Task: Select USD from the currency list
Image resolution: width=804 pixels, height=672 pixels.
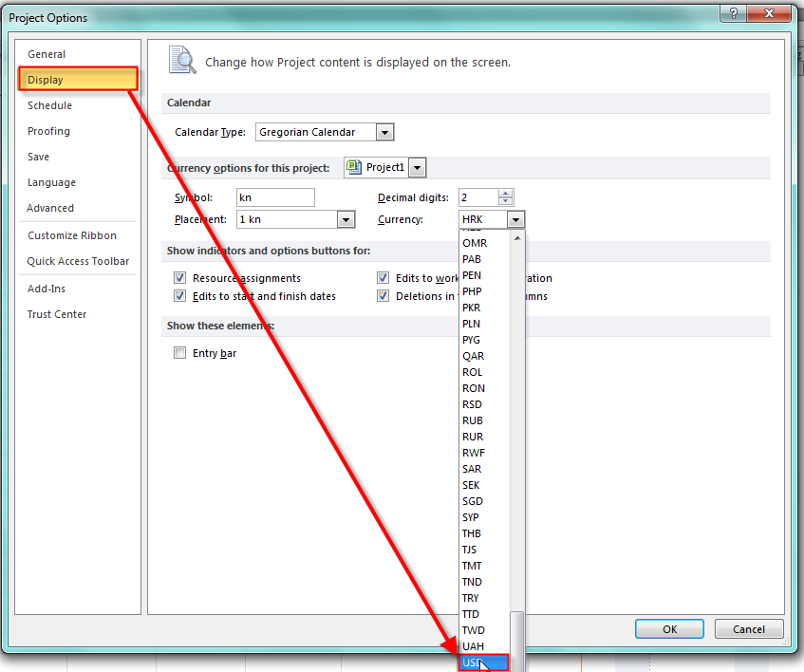Action: coord(473,663)
